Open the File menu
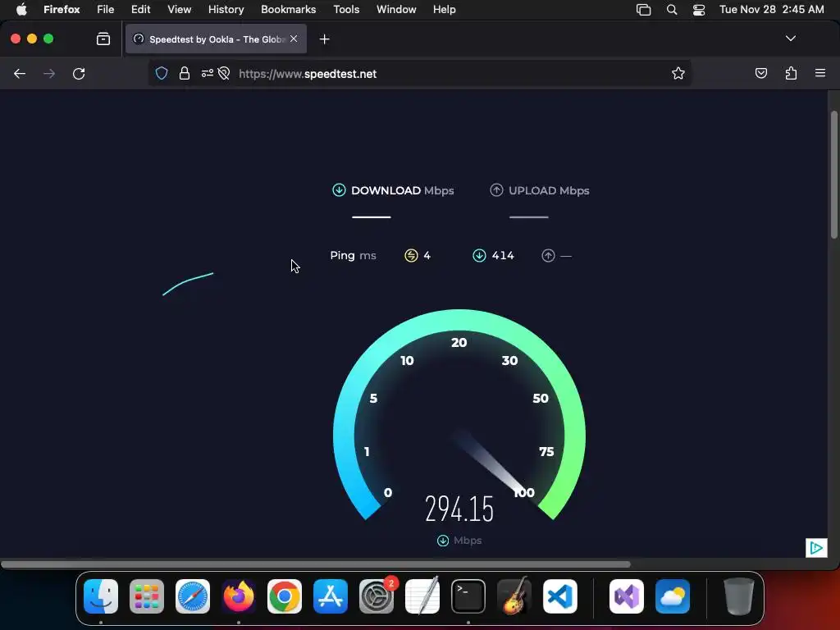The height and width of the screenshot is (630, 840). [106, 10]
